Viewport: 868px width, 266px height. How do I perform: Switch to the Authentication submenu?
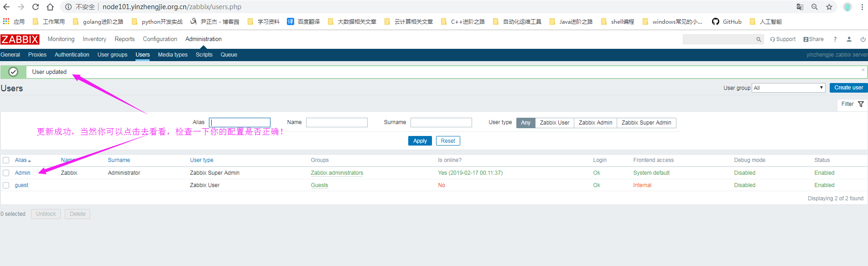pyautogui.click(x=72, y=55)
